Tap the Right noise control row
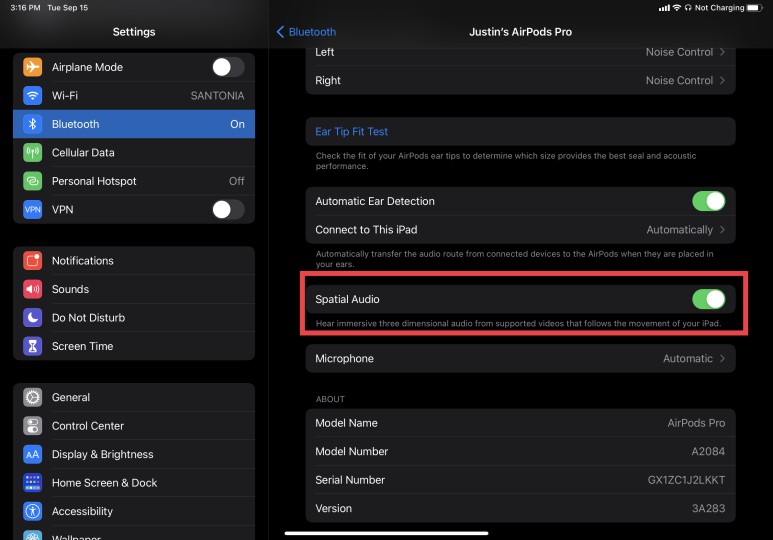The image size is (773, 540). (x=521, y=80)
